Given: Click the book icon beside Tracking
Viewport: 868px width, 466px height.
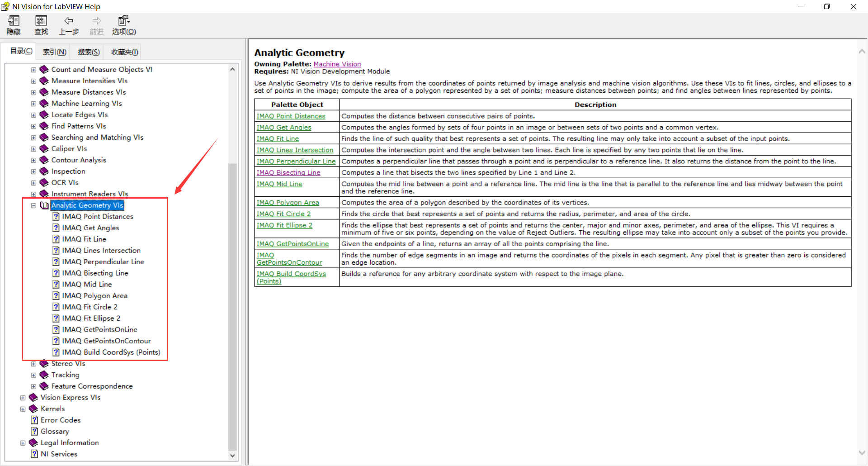Looking at the screenshot, I should [x=44, y=375].
